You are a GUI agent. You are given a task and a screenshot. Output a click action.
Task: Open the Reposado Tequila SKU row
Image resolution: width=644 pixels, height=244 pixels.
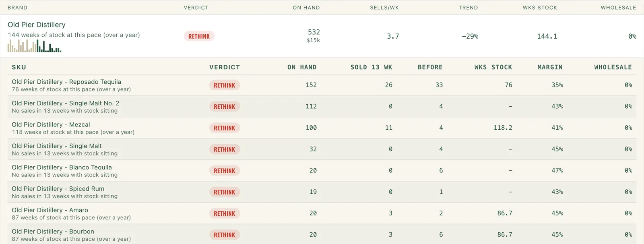point(322,85)
